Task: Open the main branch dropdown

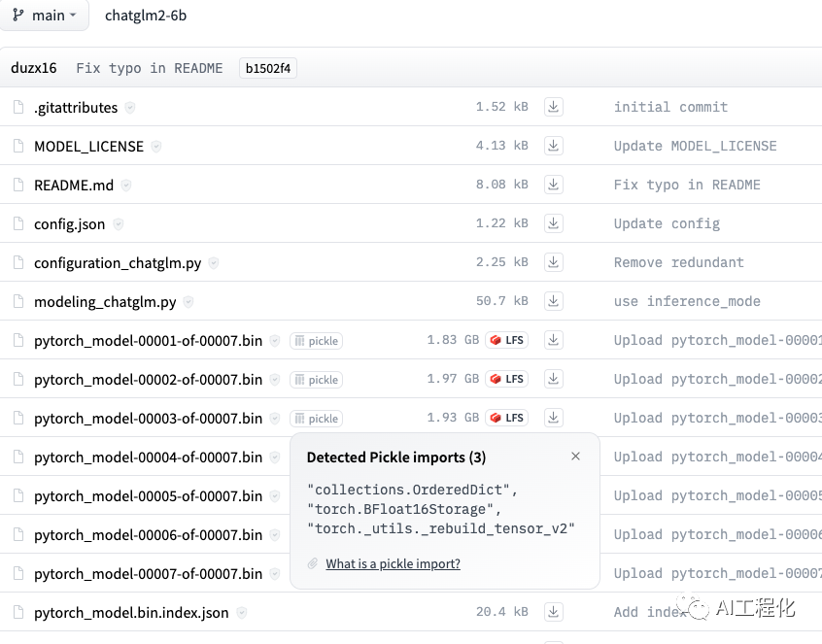Action: [45, 16]
